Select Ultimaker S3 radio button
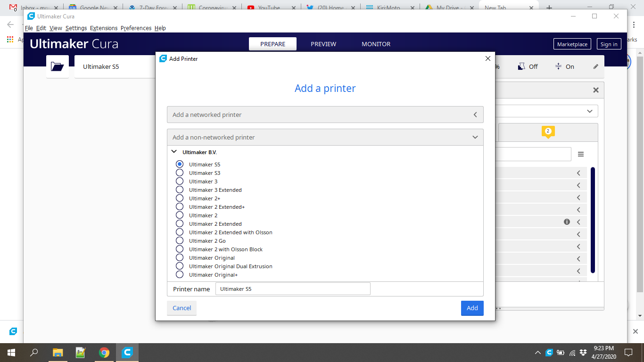Image resolution: width=644 pixels, height=362 pixels. (180, 173)
